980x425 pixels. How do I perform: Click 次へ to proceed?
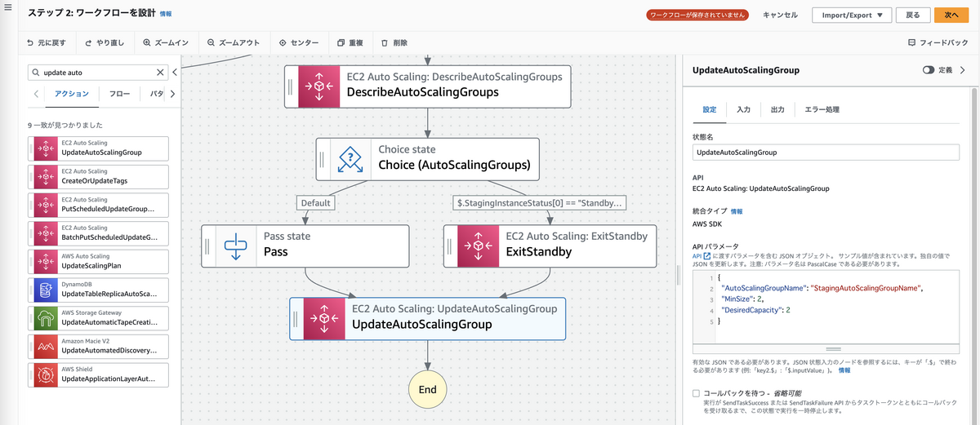pos(951,15)
